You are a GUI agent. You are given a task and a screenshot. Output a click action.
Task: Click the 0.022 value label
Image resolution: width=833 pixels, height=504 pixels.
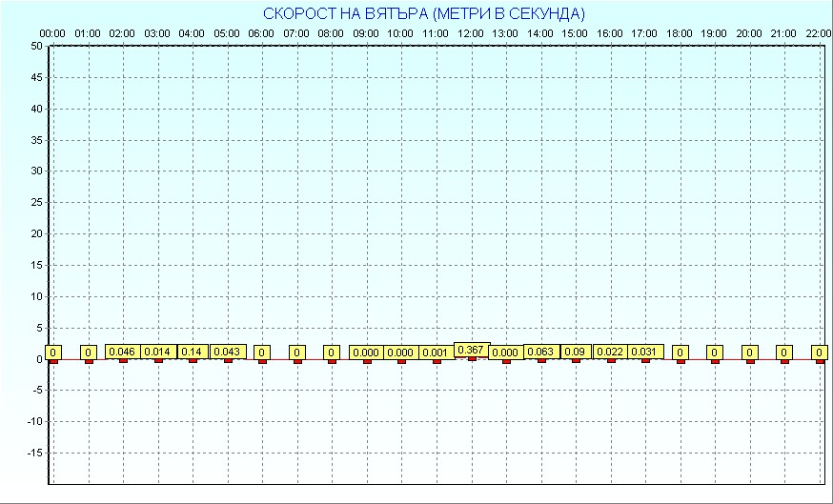[610, 352]
